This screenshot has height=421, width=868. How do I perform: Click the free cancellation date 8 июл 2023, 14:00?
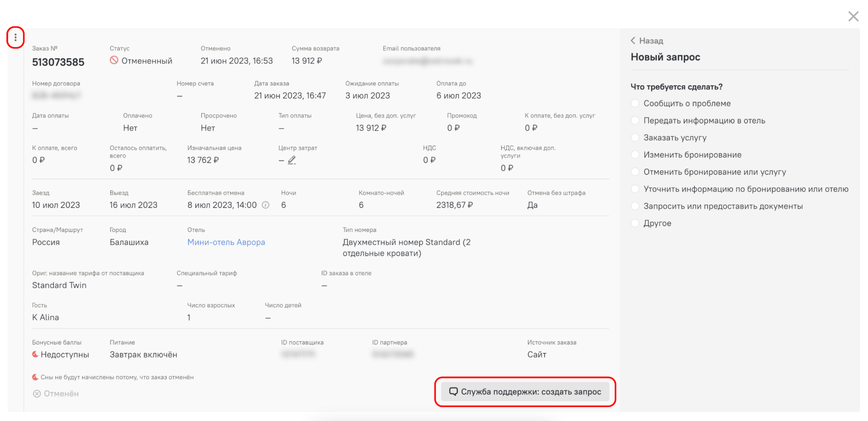[x=222, y=205]
